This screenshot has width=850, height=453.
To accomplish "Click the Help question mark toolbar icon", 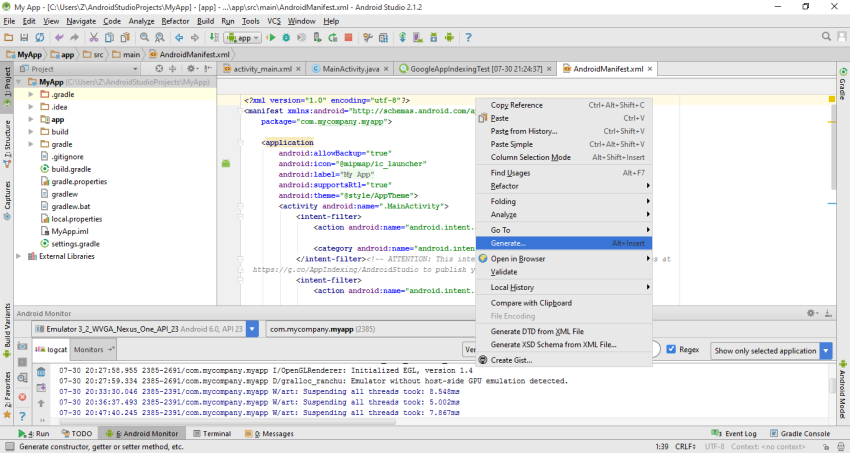I will tap(468, 37).
